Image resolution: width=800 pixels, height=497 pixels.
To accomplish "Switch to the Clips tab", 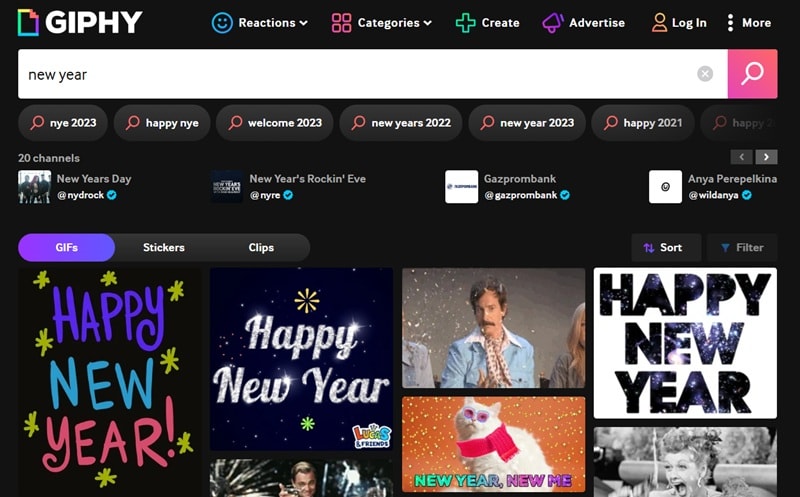I will coord(261,247).
